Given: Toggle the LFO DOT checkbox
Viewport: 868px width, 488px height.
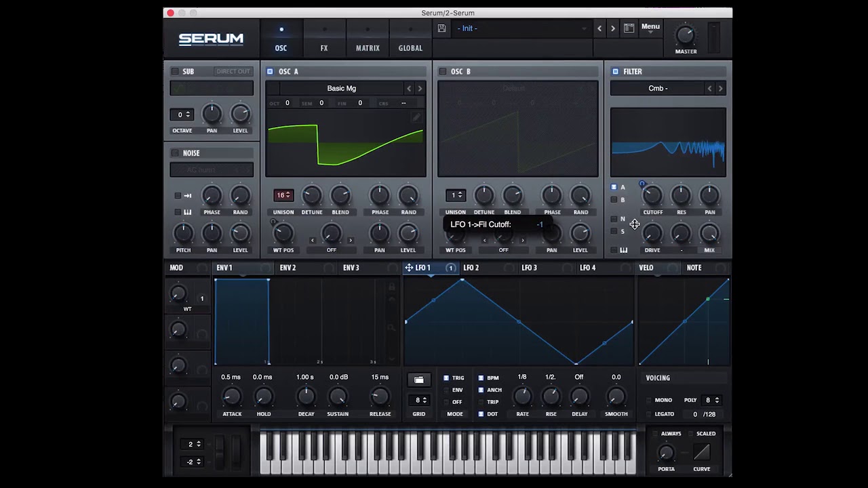Looking at the screenshot, I should click(481, 413).
